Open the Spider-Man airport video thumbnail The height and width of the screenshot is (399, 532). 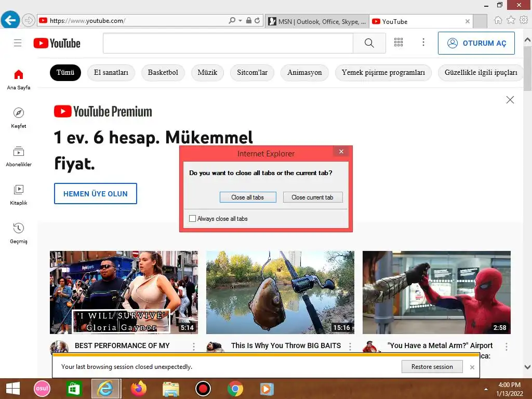436,292
